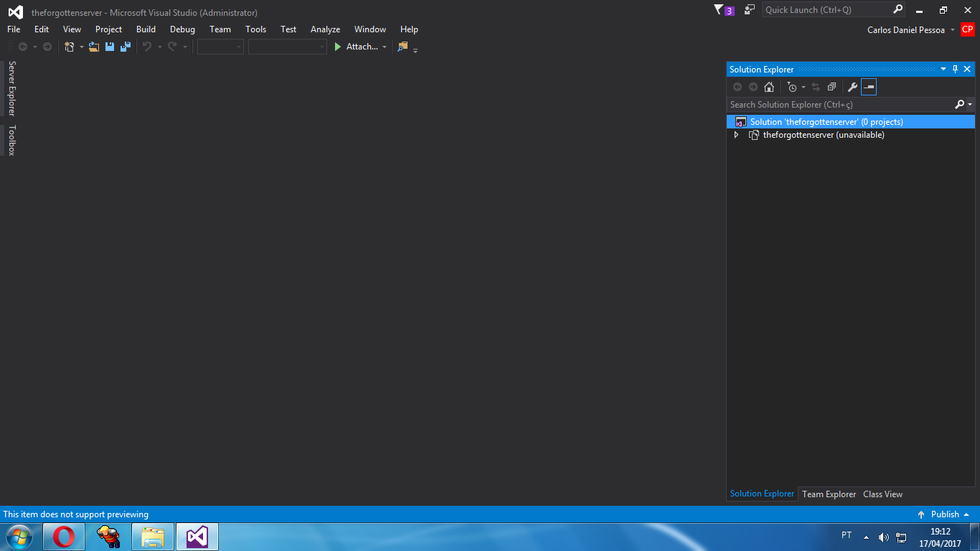Open the View menu

tap(72, 29)
